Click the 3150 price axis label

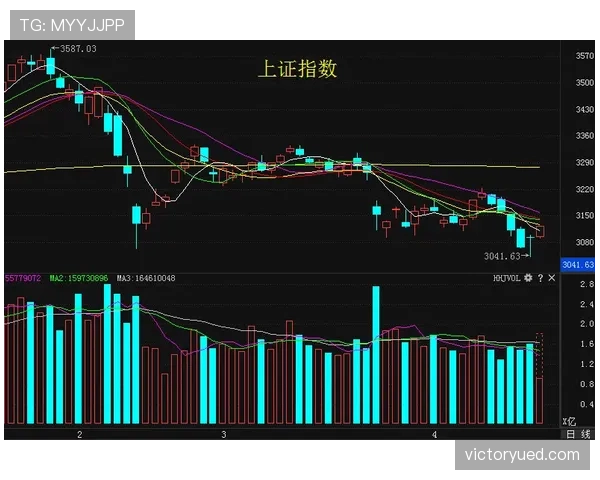(x=585, y=216)
